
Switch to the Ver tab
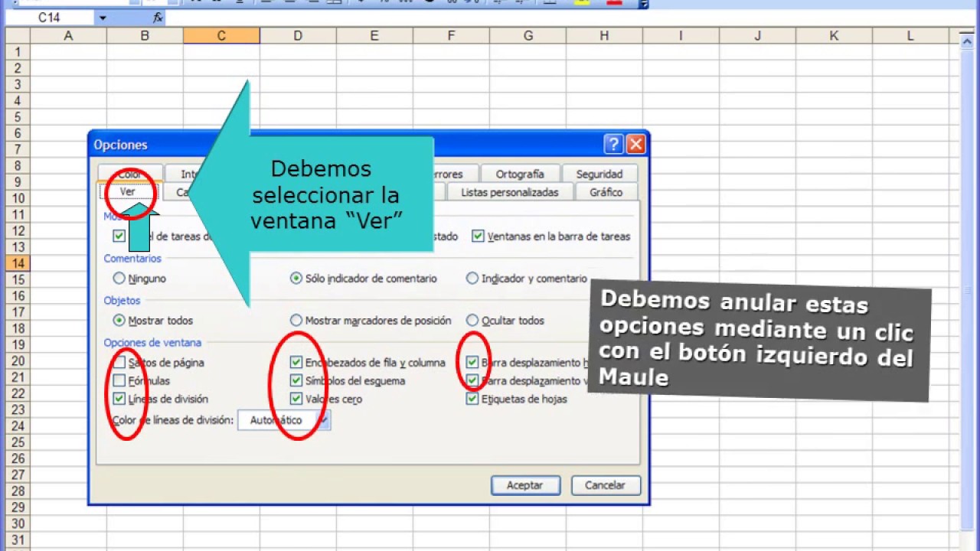pos(127,192)
